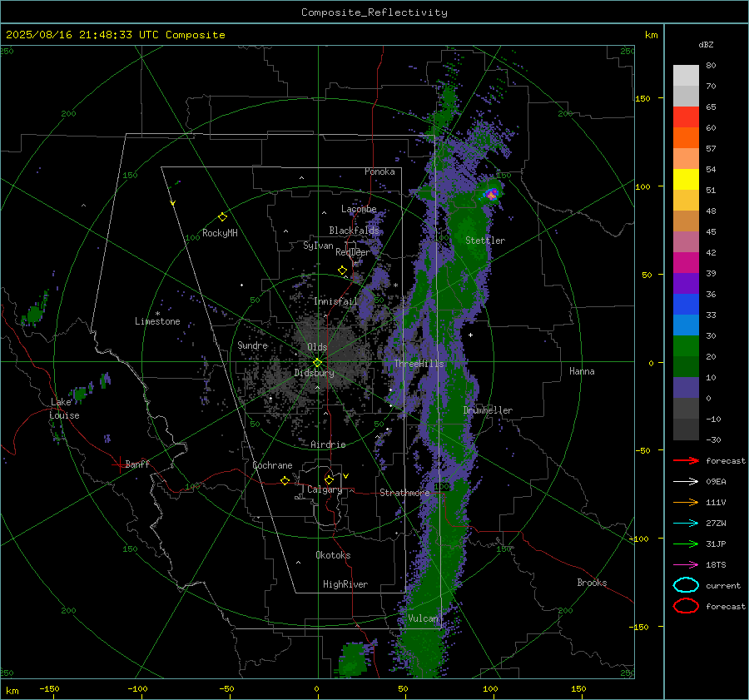Click the yellow diamond marker below RedDeer

point(343,271)
